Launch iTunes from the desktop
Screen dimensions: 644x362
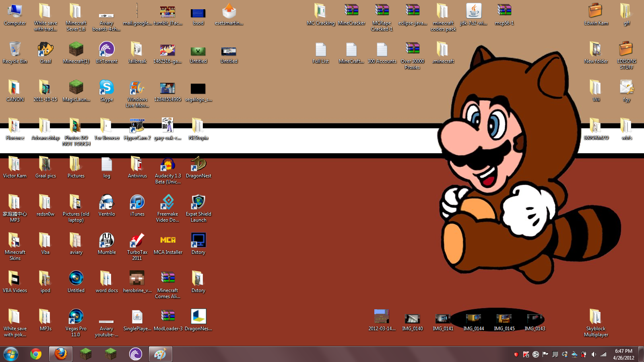click(x=137, y=203)
